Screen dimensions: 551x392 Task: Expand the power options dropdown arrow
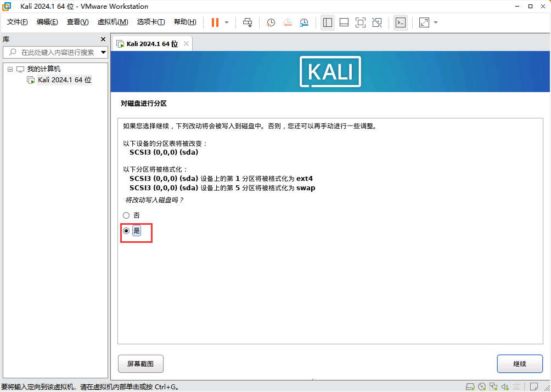tap(227, 22)
